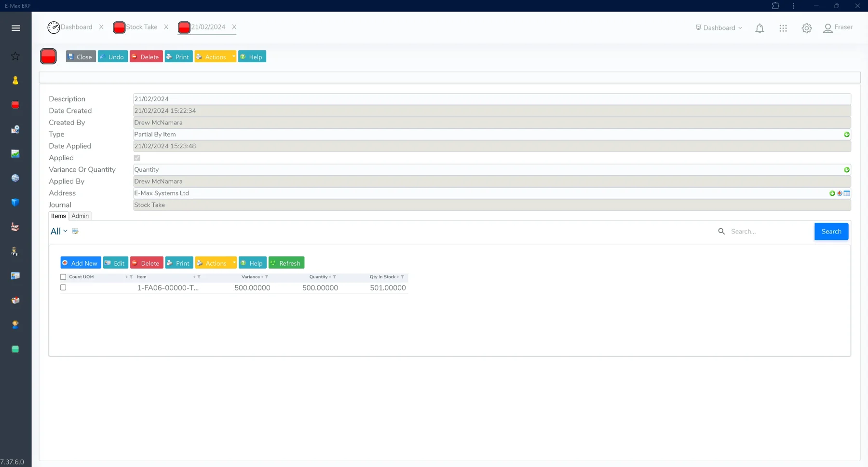Open the chart report sidebar icon

15,154
